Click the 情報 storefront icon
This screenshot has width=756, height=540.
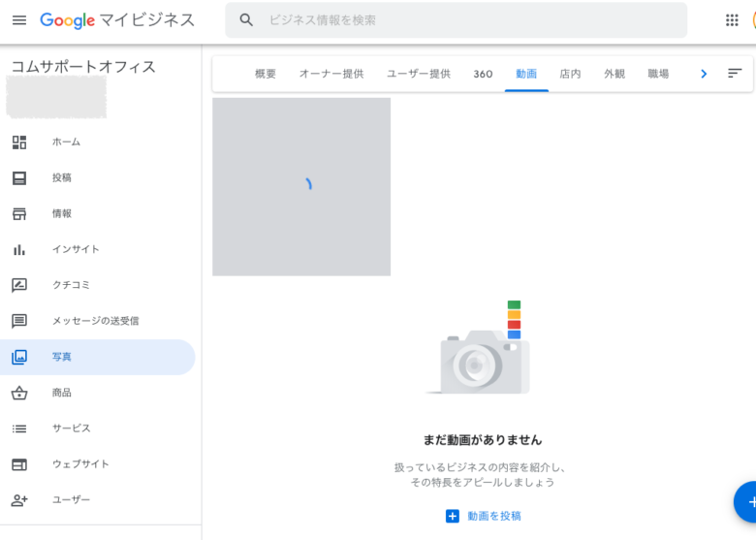click(x=19, y=213)
